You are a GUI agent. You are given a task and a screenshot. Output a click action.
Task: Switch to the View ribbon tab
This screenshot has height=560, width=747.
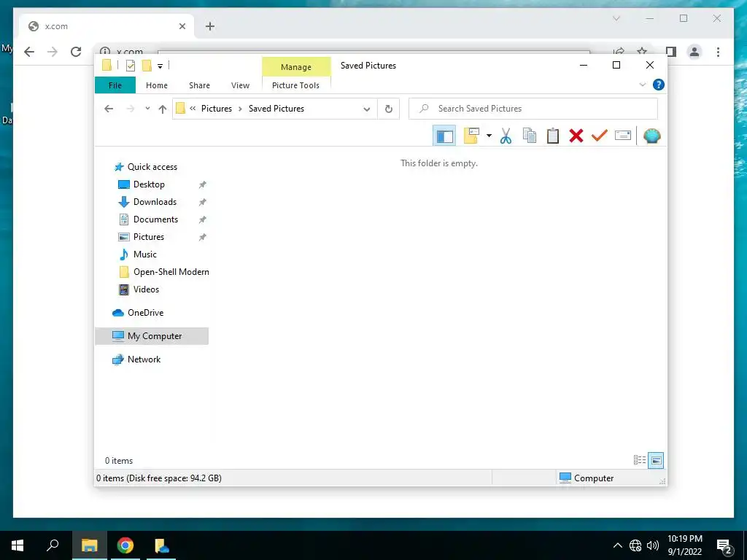pyautogui.click(x=240, y=85)
